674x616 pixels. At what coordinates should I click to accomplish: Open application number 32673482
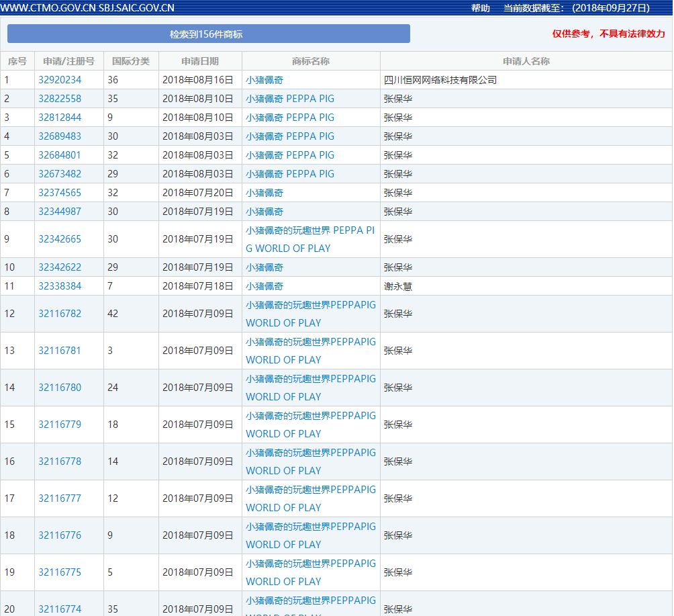click(x=60, y=174)
